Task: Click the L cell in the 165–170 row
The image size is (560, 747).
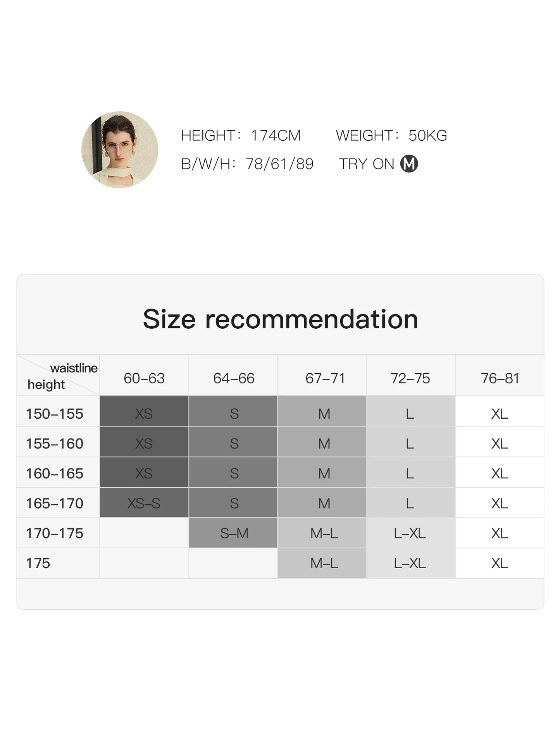Action: (x=410, y=503)
